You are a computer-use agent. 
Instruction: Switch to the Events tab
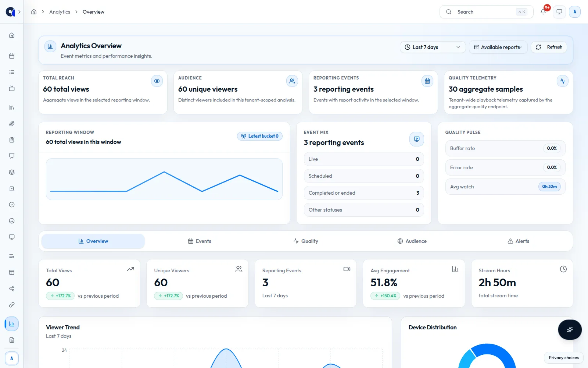click(200, 241)
